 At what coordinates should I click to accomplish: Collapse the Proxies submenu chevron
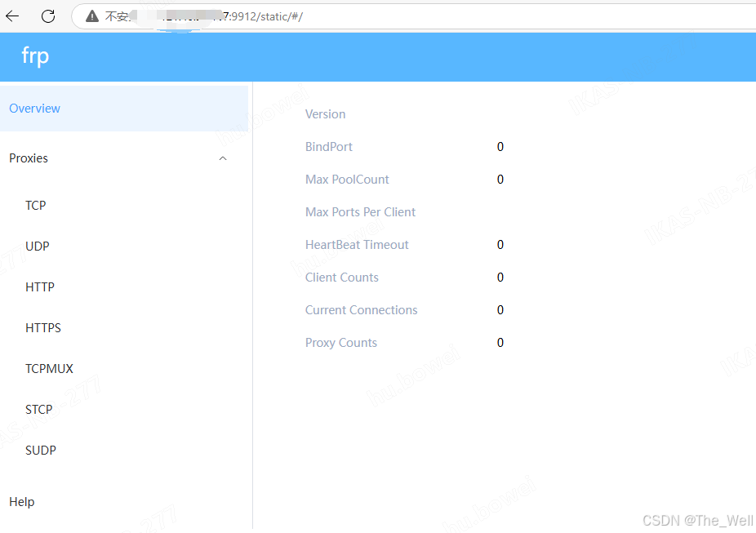pos(223,158)
